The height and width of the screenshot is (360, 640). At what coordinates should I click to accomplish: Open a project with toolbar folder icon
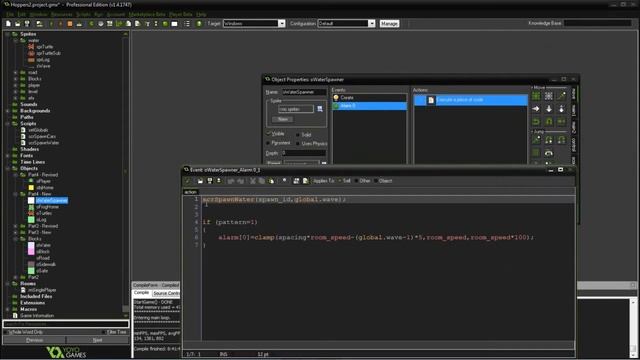[x=18, y=24]
